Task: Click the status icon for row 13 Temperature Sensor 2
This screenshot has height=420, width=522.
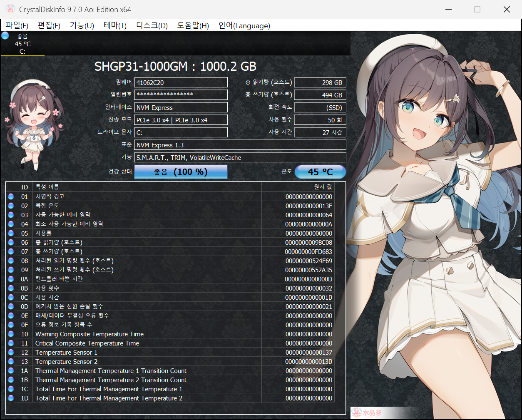Action: tap(11, 361)
